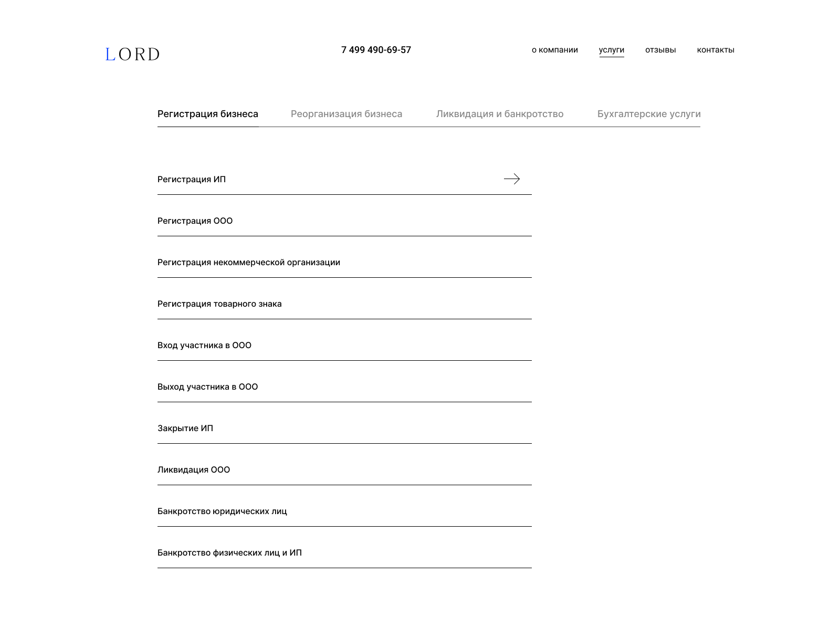Image resolution: width=840 pixels, height=627 pixels.
Task: Open the «Регистрация ИП» service
Action: 344,179
